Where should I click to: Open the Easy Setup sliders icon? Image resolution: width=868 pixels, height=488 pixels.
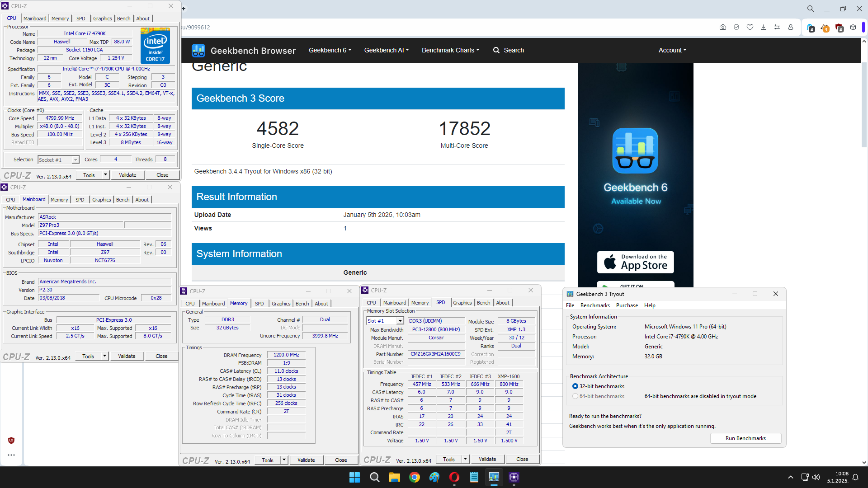coord(777,27)
